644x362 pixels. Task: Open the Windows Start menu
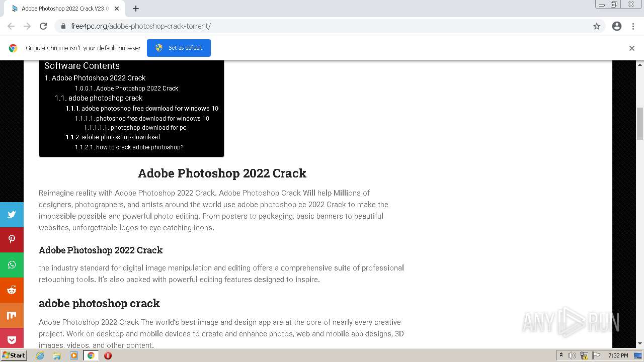coord(14,355)
